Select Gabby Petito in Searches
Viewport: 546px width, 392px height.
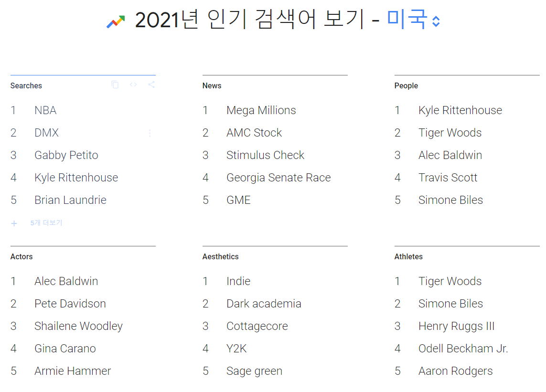pyautogui.click(x=66, y=155)
